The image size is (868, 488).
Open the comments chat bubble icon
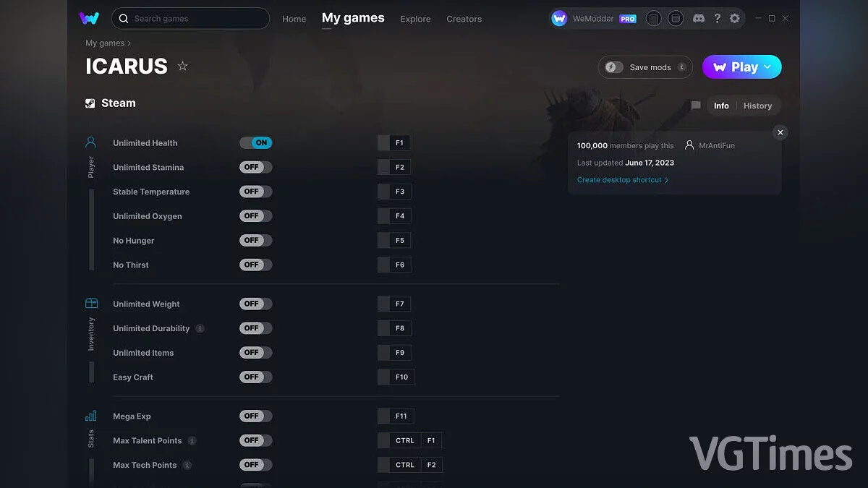696,106
